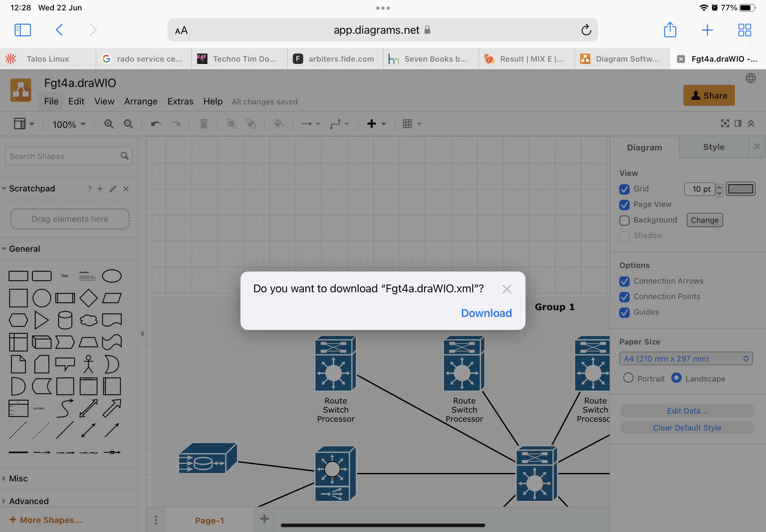Click the Zoom In magnifier icon
Viewport: 766px width, 532px height.
pos(108,124)
